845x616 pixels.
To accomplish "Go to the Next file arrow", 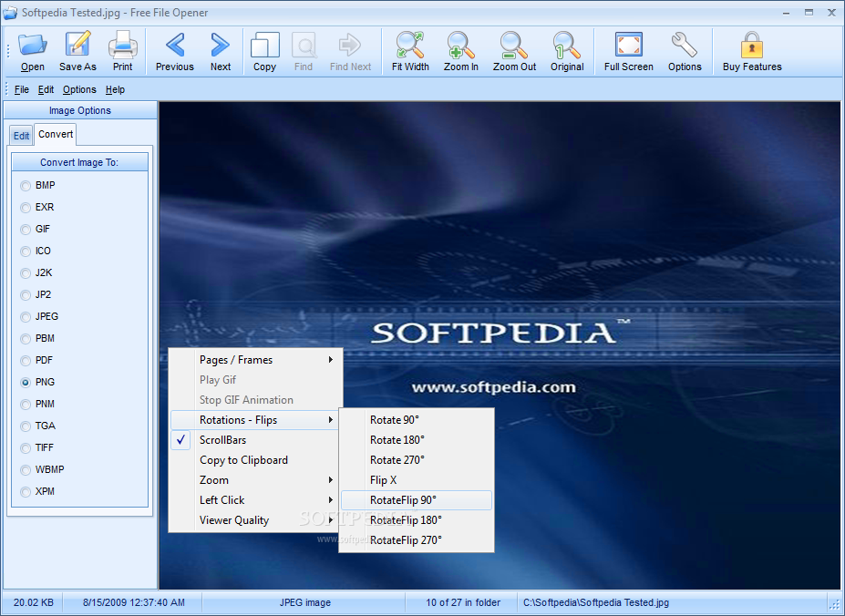I will 220,45.
